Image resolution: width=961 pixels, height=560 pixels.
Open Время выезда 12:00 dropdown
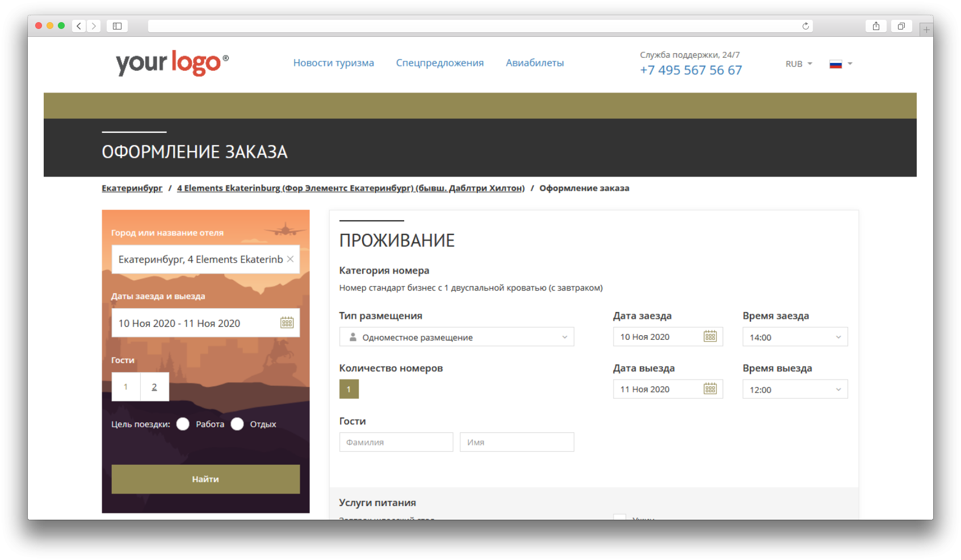click(x=795, y=389)
